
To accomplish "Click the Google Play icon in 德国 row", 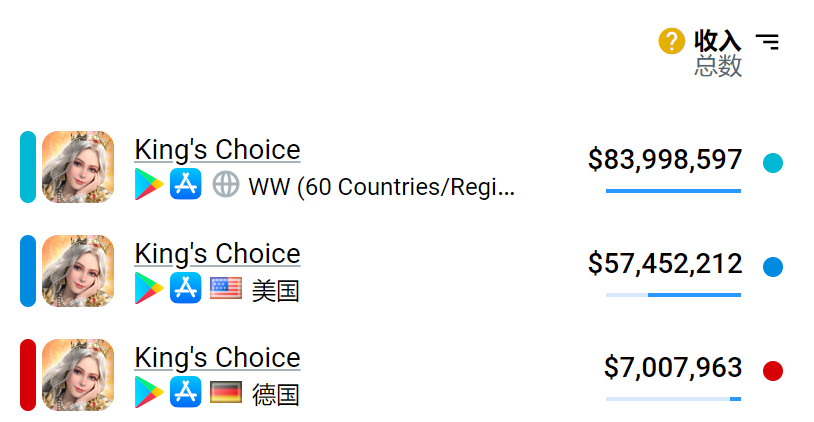I will click(x=149, y=393).
